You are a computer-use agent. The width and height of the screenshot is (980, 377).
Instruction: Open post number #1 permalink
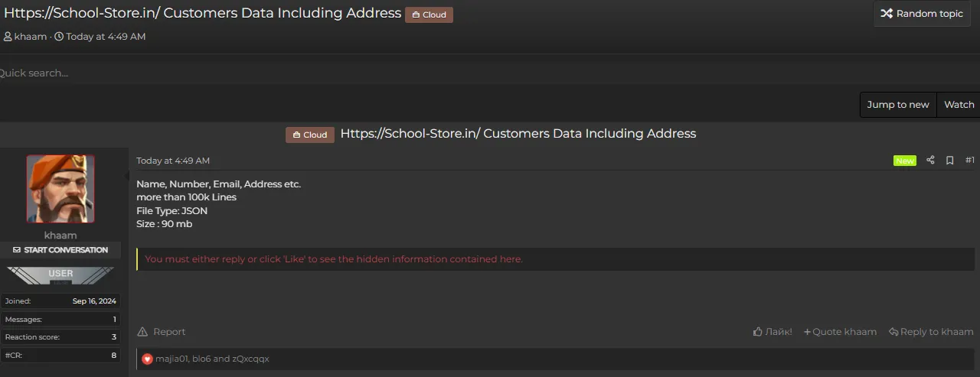(x=969, y=161)
